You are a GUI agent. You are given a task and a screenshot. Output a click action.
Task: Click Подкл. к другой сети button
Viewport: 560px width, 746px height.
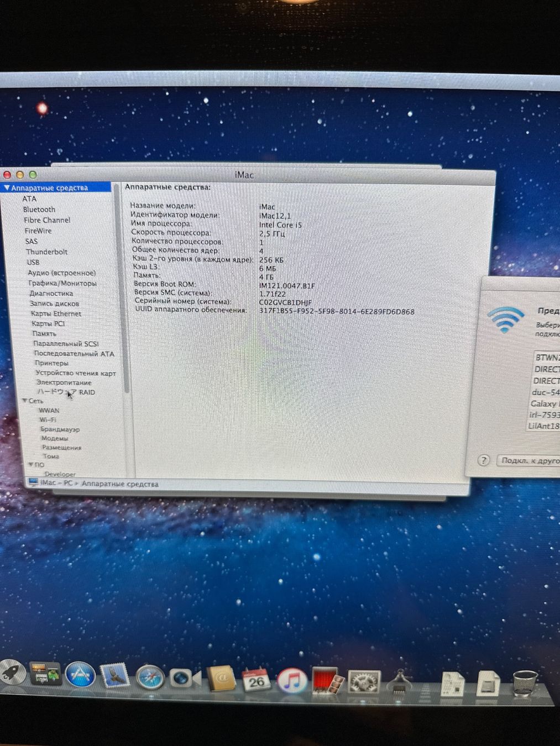click(528, 460)
